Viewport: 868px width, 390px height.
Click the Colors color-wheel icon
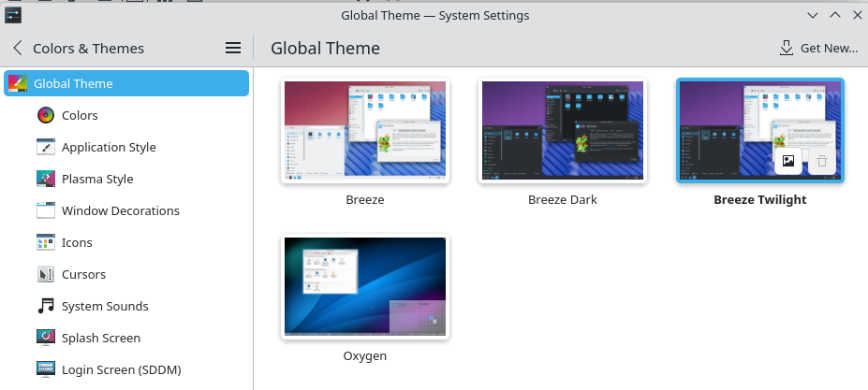pyautogui.click(x=46, y=115)
